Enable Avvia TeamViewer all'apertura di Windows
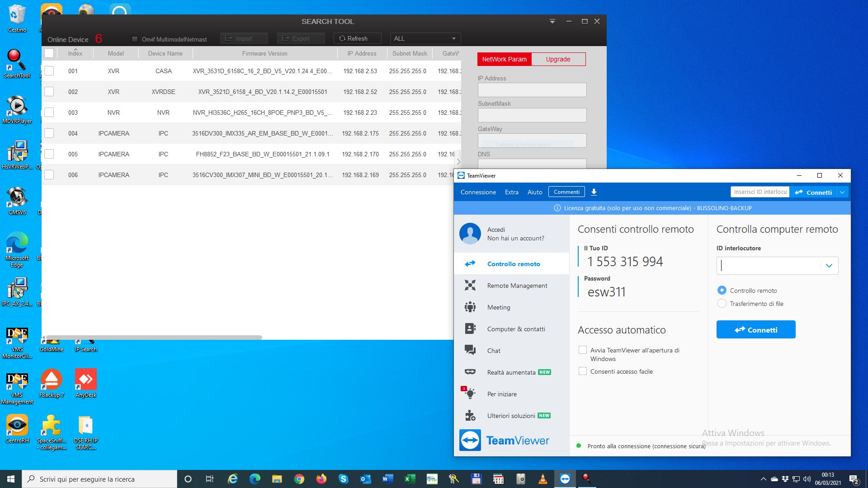Image resolution: width=868 pixels, height=488 pixels. click(x=583, y=350)
